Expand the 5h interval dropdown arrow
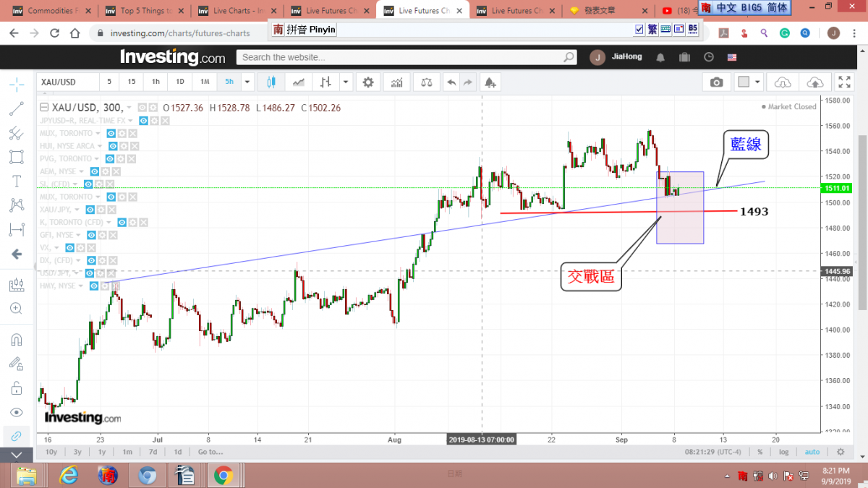This screenshot has height=488, width=868. [248, 82]
